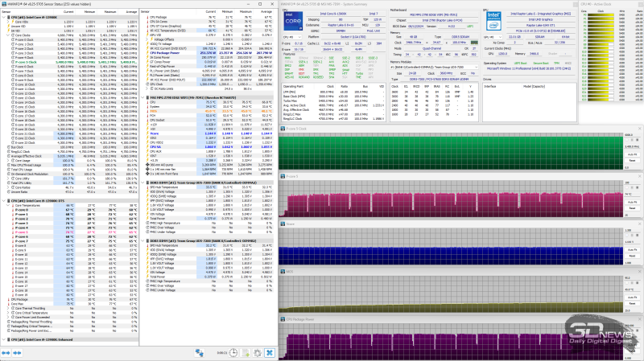Collapse the Core Clocks tree node
This screenshot has height=361, width=644.
[x=8, y=37]
